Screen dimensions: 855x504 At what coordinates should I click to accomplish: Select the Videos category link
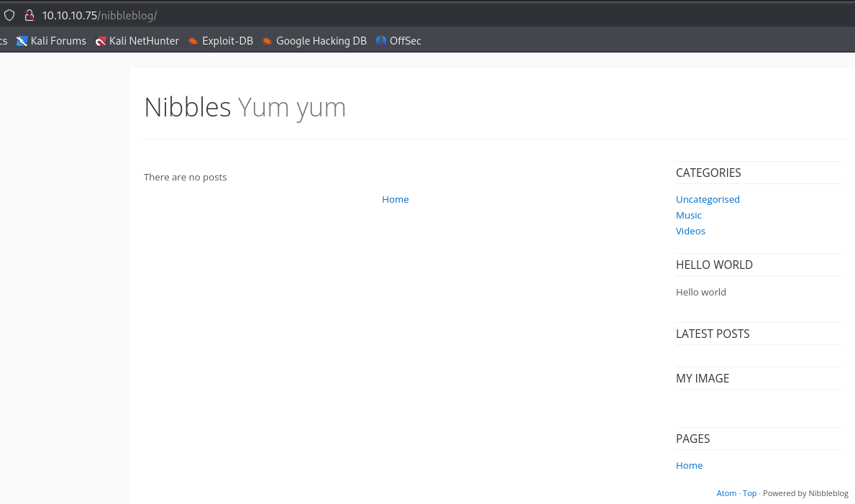coord(690,231)
